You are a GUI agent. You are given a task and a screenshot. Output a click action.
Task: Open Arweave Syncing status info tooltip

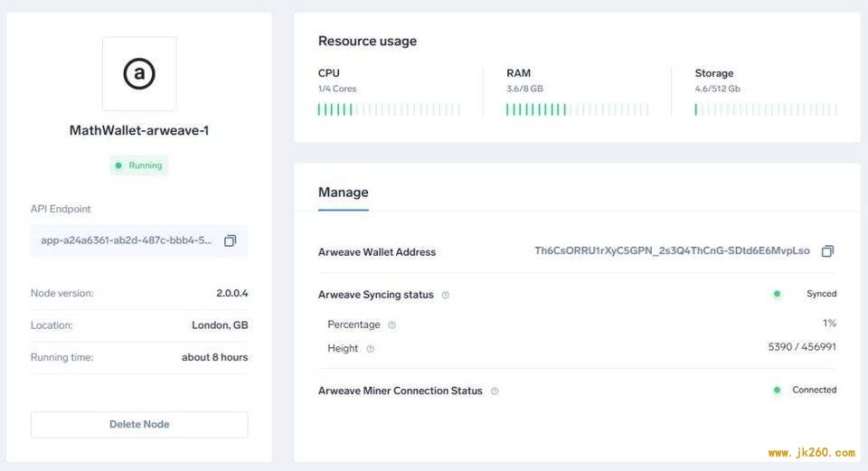pyautogui.click(x=445, y=295)
